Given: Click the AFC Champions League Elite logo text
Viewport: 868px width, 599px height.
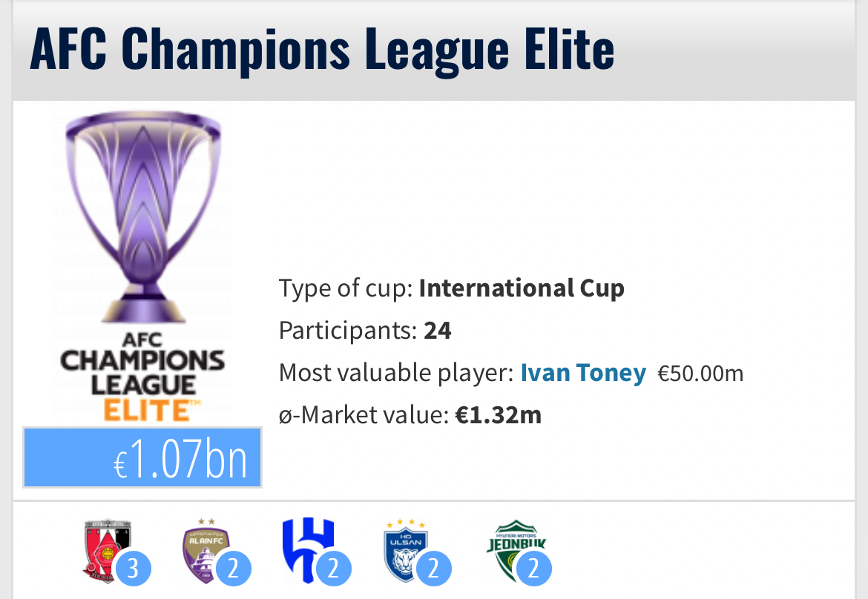Looking at the screenshot, I should pos(142,377).
